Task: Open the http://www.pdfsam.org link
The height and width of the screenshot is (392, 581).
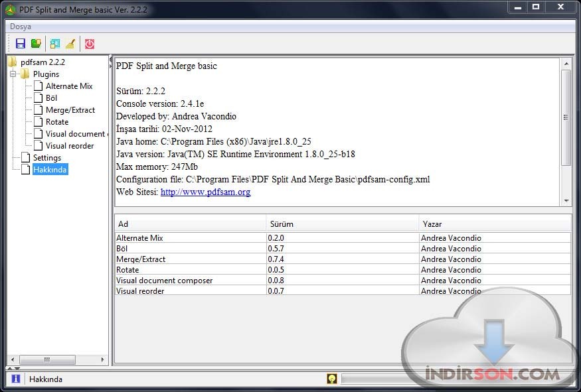Action: 205,192
